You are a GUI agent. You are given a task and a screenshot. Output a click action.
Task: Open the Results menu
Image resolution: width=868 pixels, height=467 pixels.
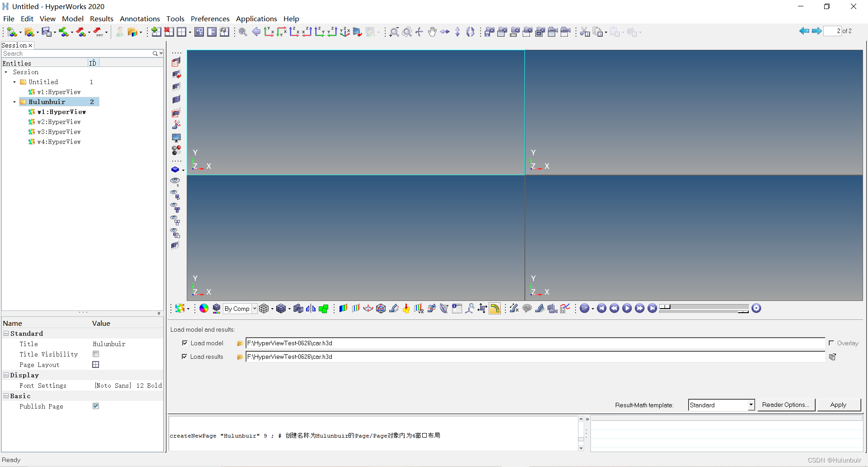[x=102, y=19]
